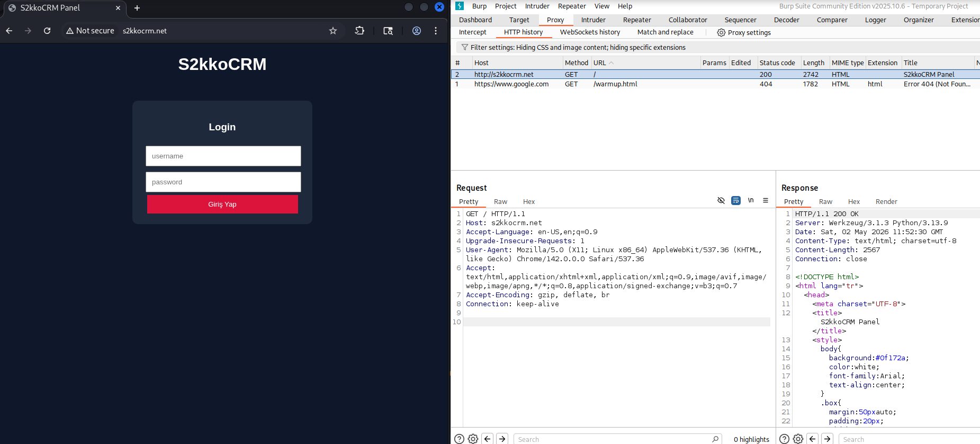
Task: Go to previous match in Request search
Action: point(488,439)
